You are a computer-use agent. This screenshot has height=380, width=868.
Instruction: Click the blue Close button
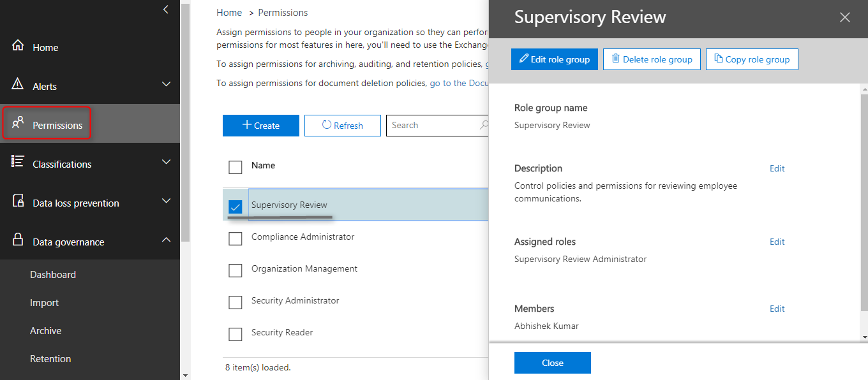coord(553,363)
